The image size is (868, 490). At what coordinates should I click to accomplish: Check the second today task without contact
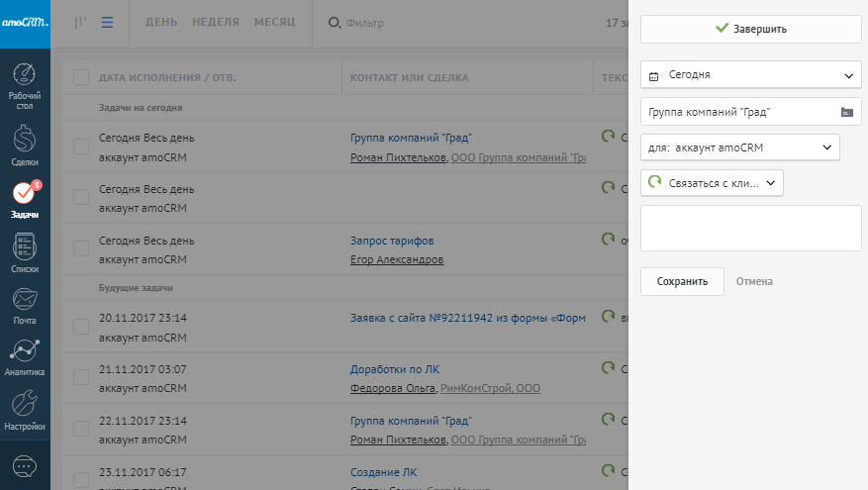tap(81, 197)
